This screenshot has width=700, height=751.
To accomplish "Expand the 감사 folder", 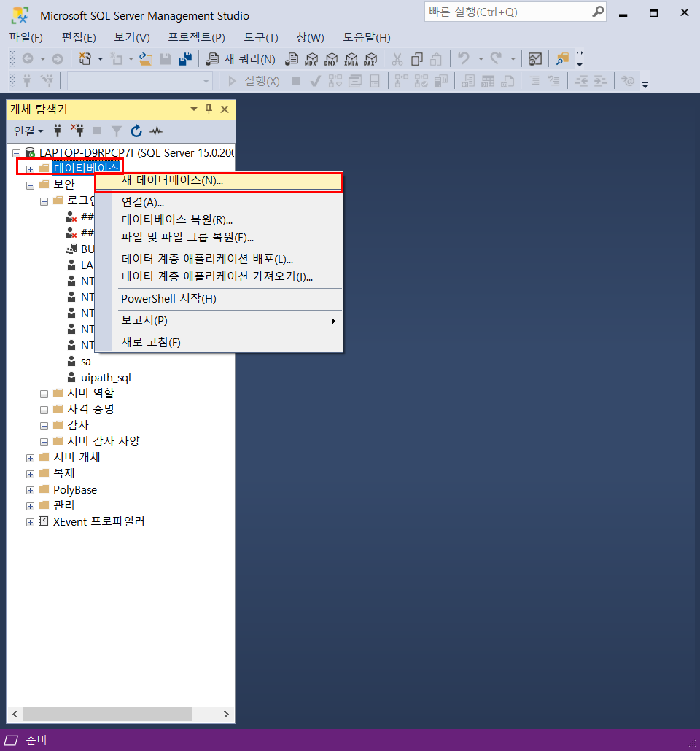I will pos(44,427).
